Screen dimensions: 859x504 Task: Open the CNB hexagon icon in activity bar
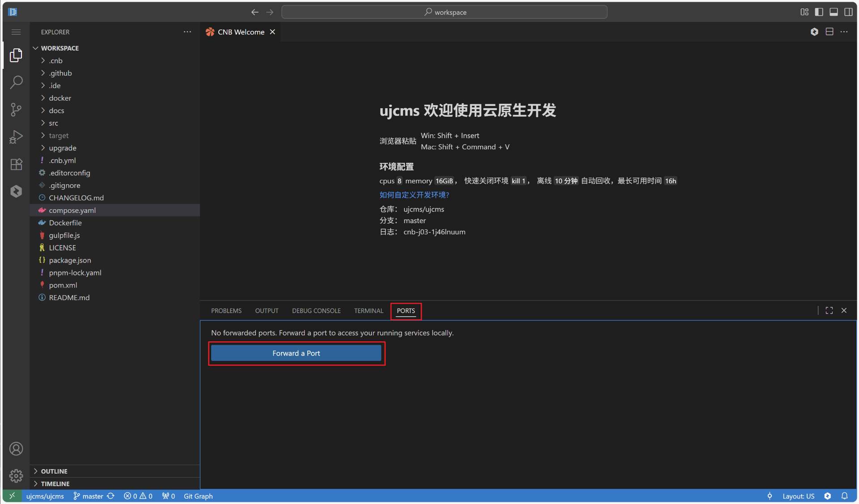16,191
